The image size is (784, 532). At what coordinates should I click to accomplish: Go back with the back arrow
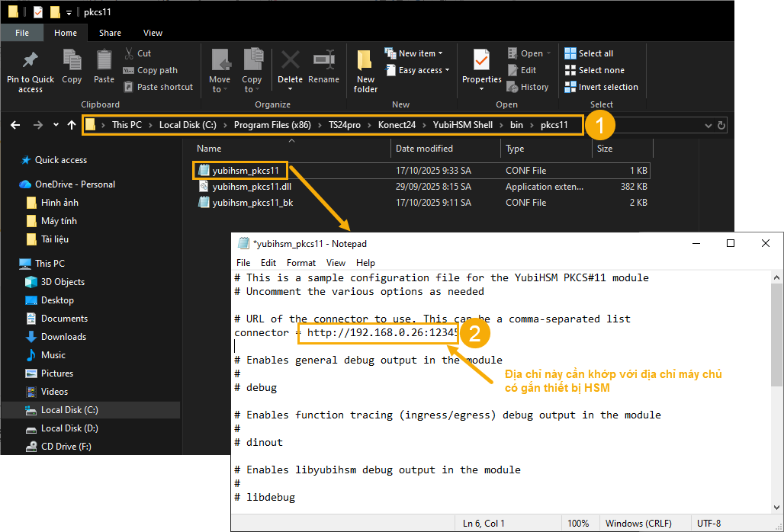click(15, 125)
